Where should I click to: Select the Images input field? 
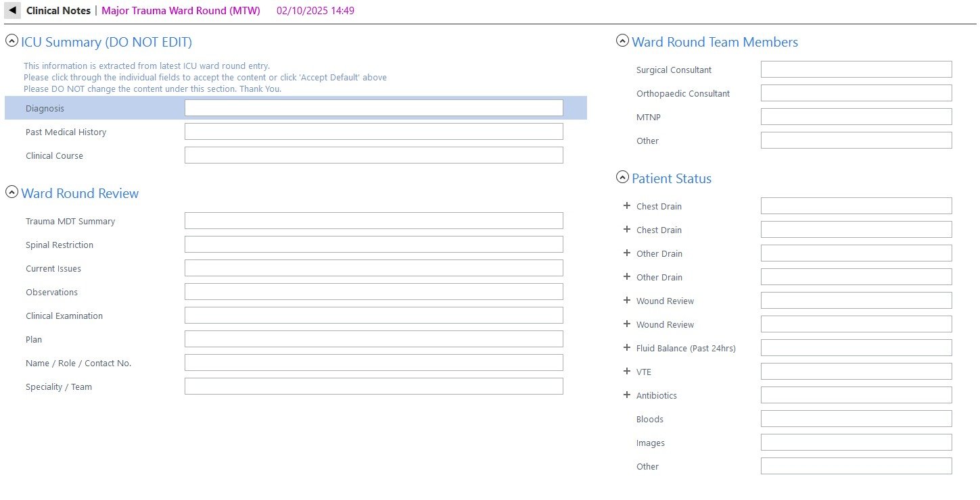(x=856, y=443)
